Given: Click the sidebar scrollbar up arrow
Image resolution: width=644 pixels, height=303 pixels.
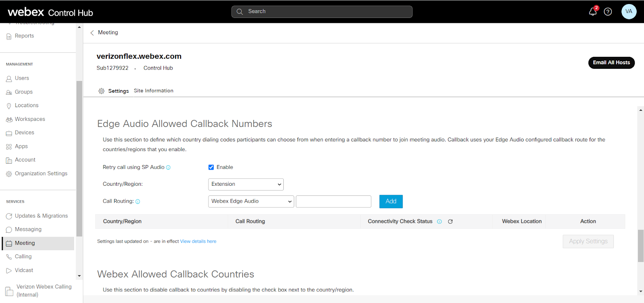Looking at the screenshot, I should point(79,27).
